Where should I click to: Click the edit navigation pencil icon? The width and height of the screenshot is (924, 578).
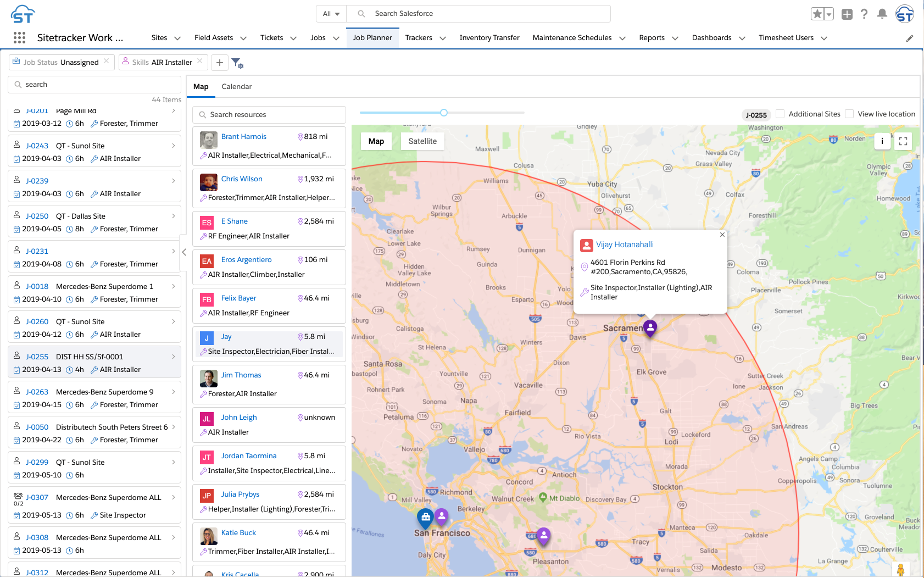coord(910,38)
